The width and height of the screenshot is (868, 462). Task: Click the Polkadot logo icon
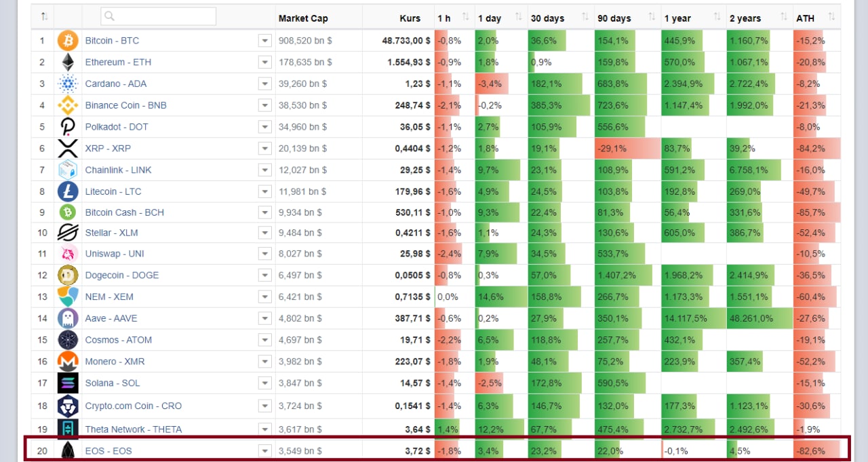coord(68,127)
